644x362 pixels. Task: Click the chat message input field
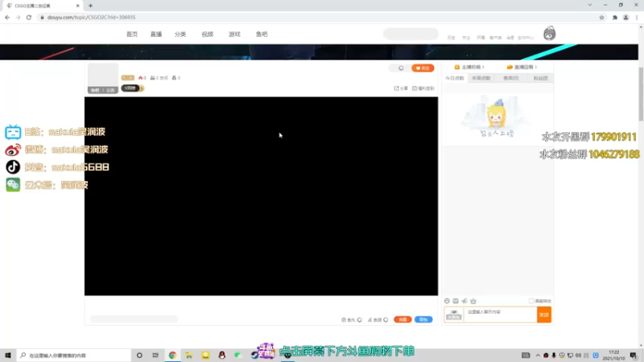coord(501,315)
